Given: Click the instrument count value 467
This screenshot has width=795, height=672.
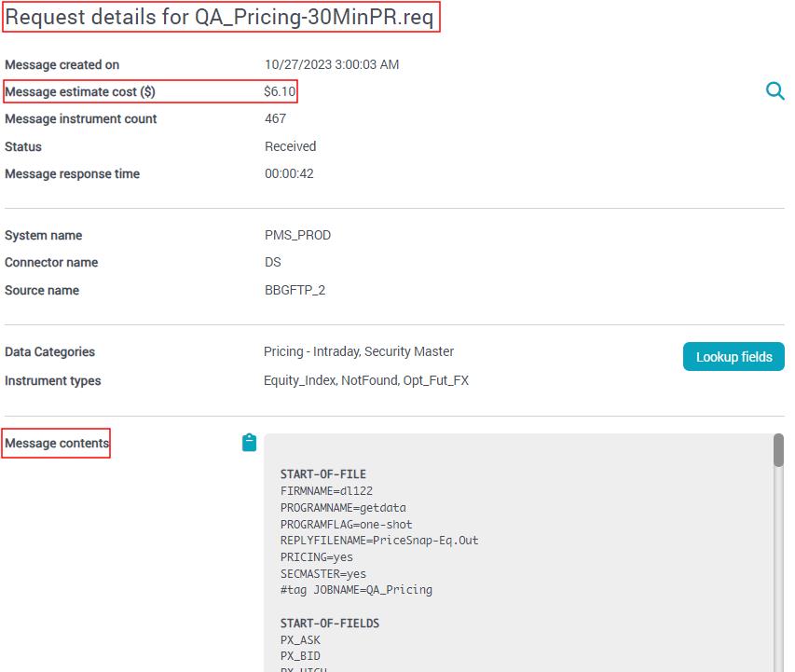Looking at the screenshot, I should pyautogui.click(x=276, y=118).
